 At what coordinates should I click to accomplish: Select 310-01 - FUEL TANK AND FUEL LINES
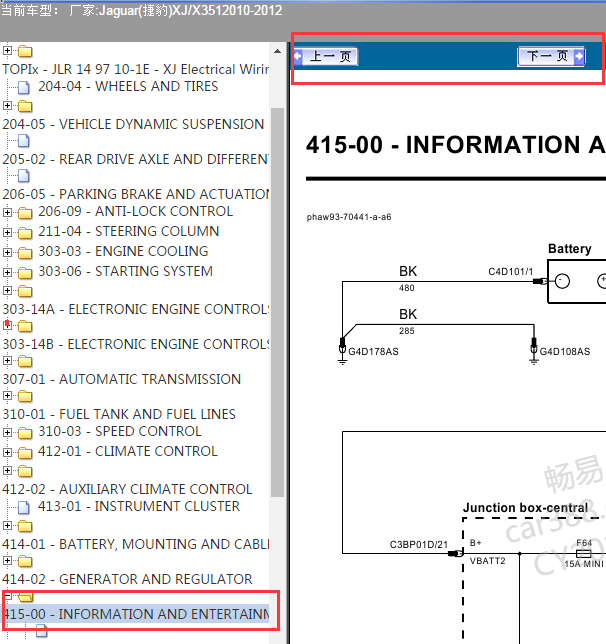point(119,414)
